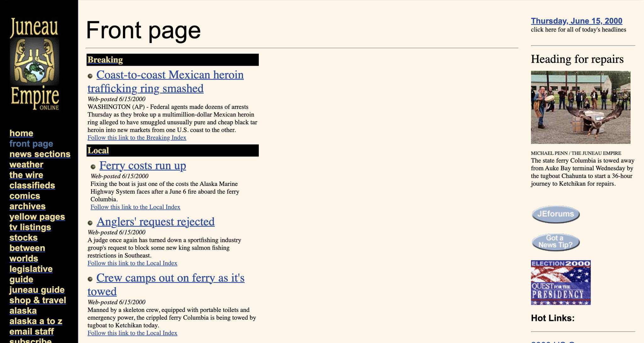Screen dimensions: 644x343
Task: Open Election 2000 Quest for Presidency banner
Action: coord(560,282)
